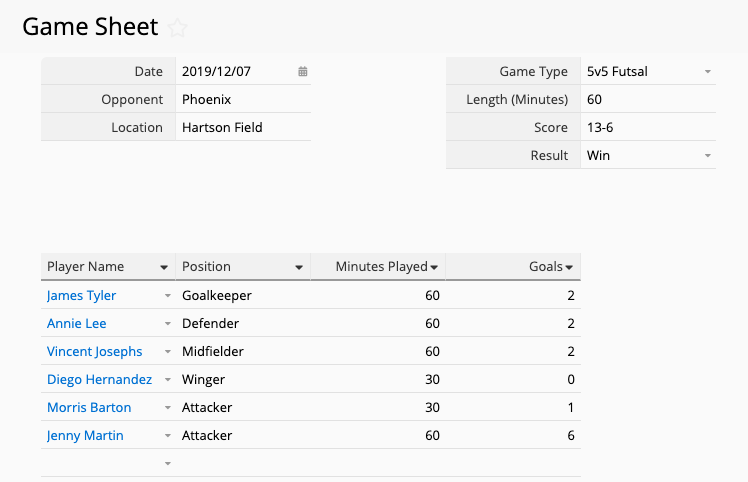Expand the Result dropdown showing Win
The width and height of the screenshot is (748, 482).
click(x=707, y=156)
